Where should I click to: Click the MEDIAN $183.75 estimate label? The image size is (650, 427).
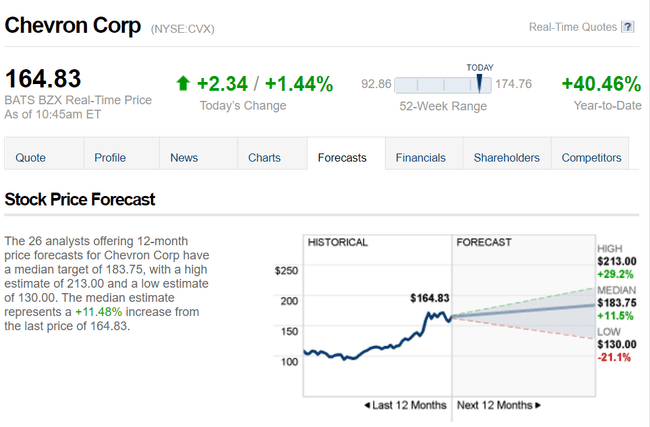(x=616, y=302)
